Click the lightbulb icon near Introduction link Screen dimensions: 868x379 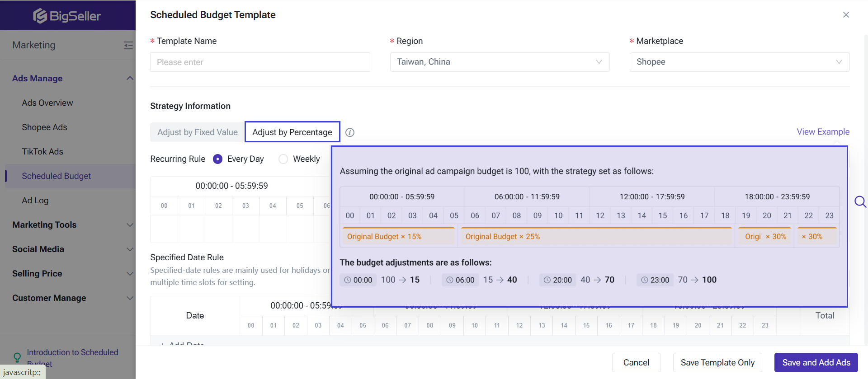point(17,357)
